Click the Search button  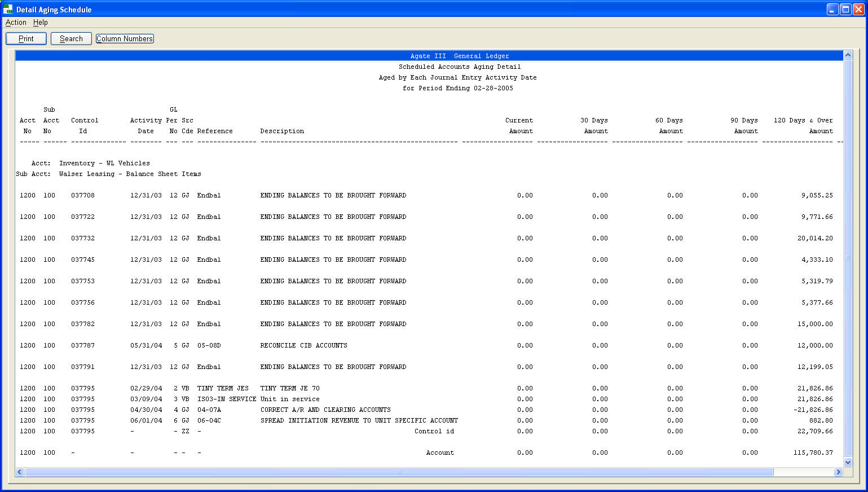(x=71, y=38)
